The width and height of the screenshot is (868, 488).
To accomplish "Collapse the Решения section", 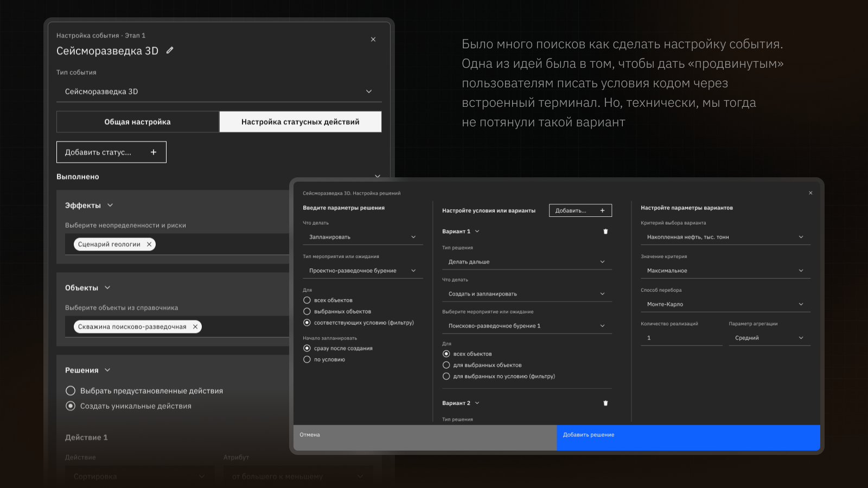I will tap(107, 370).
